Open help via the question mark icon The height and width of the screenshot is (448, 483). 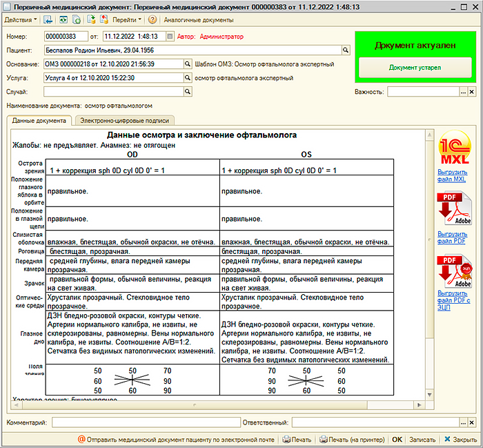[x=152, y=20]
